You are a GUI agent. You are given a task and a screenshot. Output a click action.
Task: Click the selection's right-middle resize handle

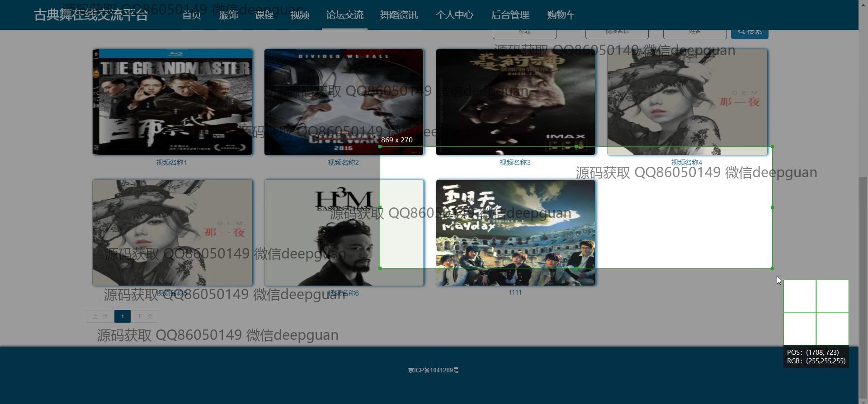coord(772,207)
